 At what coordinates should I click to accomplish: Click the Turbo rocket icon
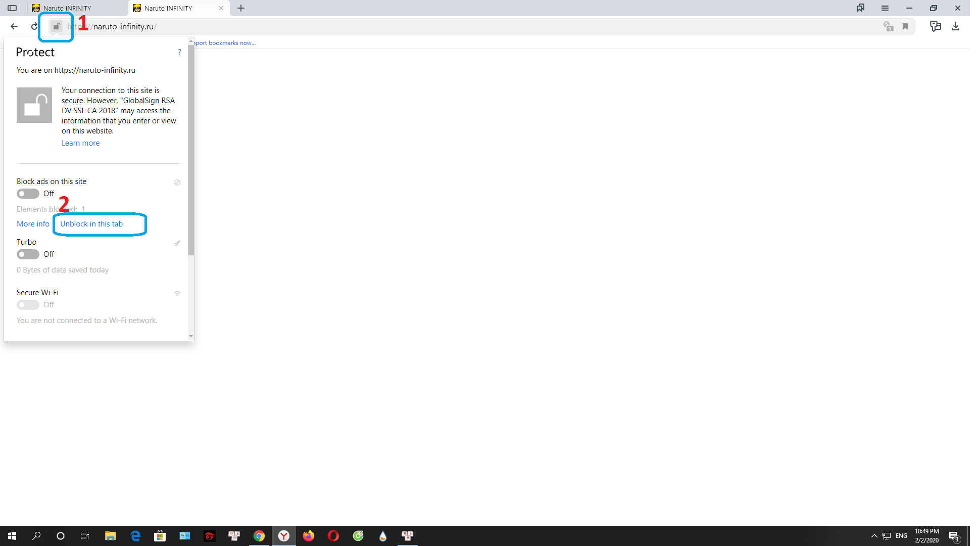pyautogui.click(x=177, y=243)
